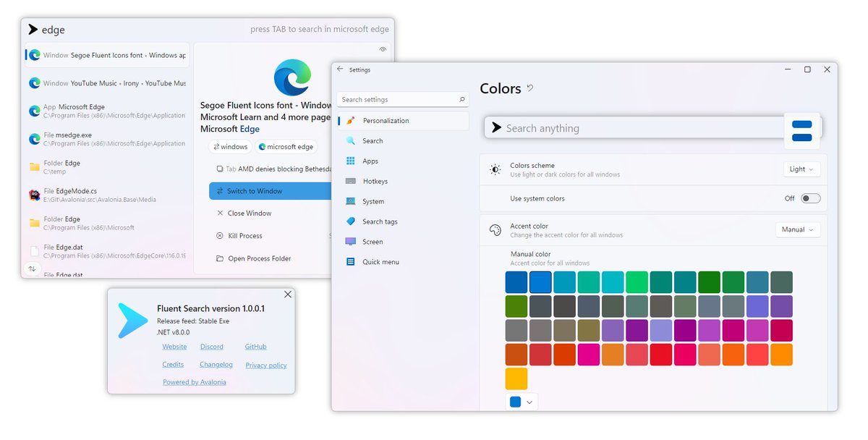
Task: Click the large Edge logo in the preview pane
Action: click(293, 77)
